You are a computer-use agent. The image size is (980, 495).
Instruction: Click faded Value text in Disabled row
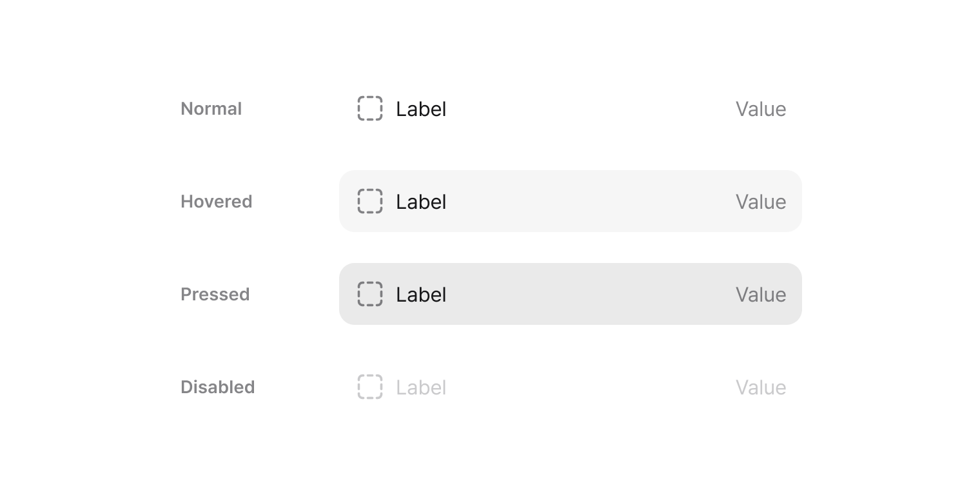pos(761,387)
